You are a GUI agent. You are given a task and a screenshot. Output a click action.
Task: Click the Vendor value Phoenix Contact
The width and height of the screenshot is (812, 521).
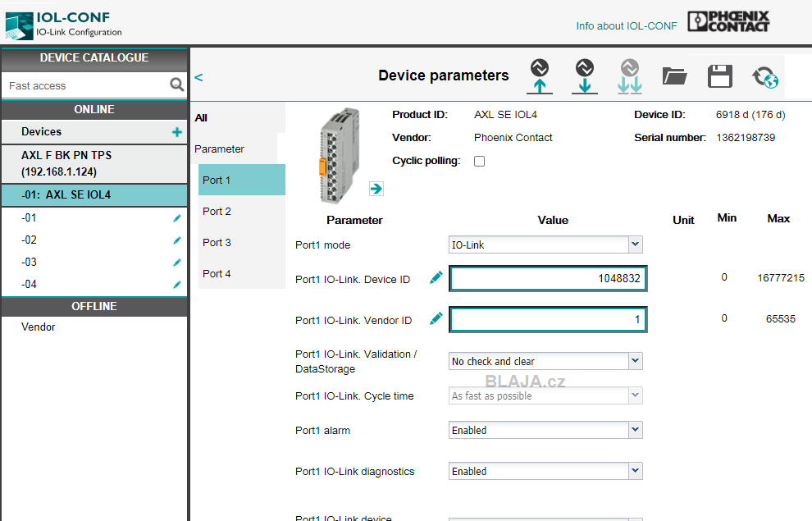(513, 138)
